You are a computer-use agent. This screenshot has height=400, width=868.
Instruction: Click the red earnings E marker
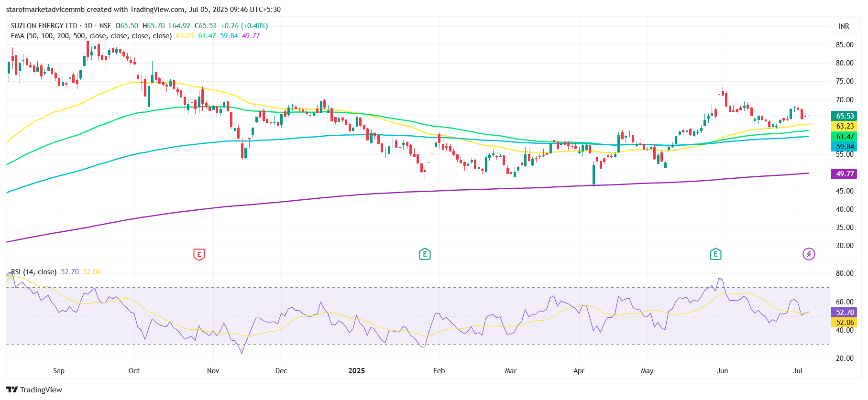pyautogui.click(x=199, y=254)
